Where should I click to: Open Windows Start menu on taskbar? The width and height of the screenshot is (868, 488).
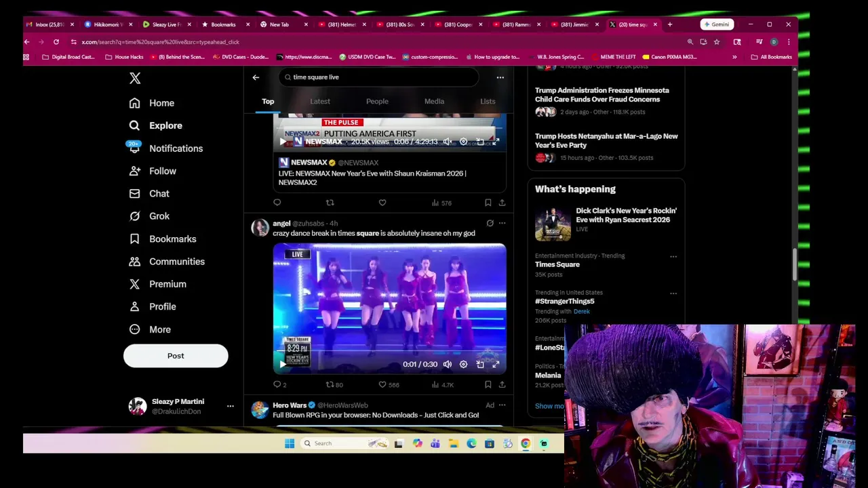click(x=290, y=443)
